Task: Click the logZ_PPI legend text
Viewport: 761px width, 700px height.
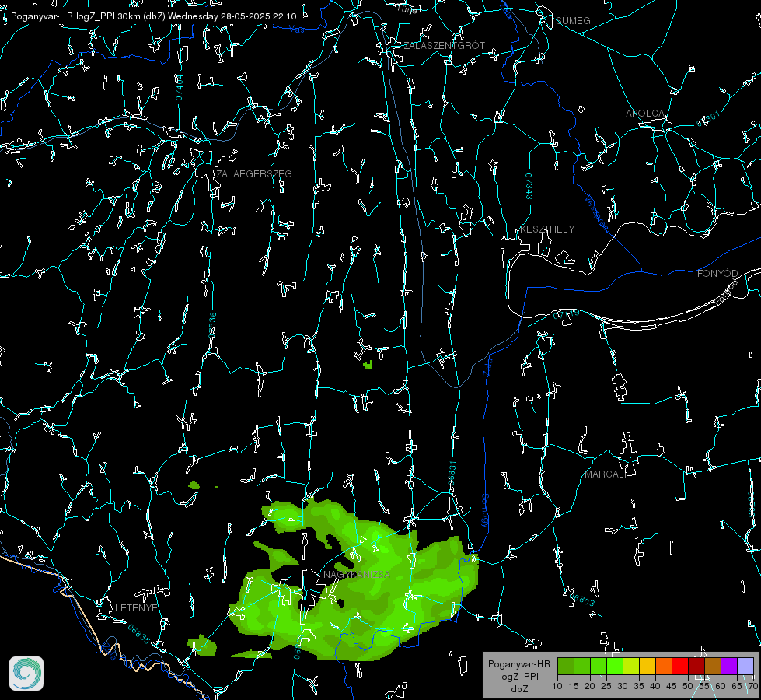Action: click(519, 676)
